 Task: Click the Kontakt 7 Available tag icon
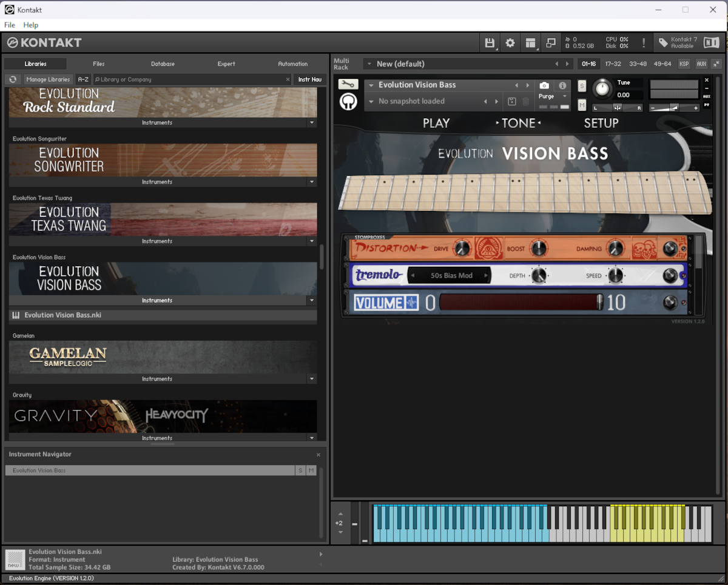point(664,43)
